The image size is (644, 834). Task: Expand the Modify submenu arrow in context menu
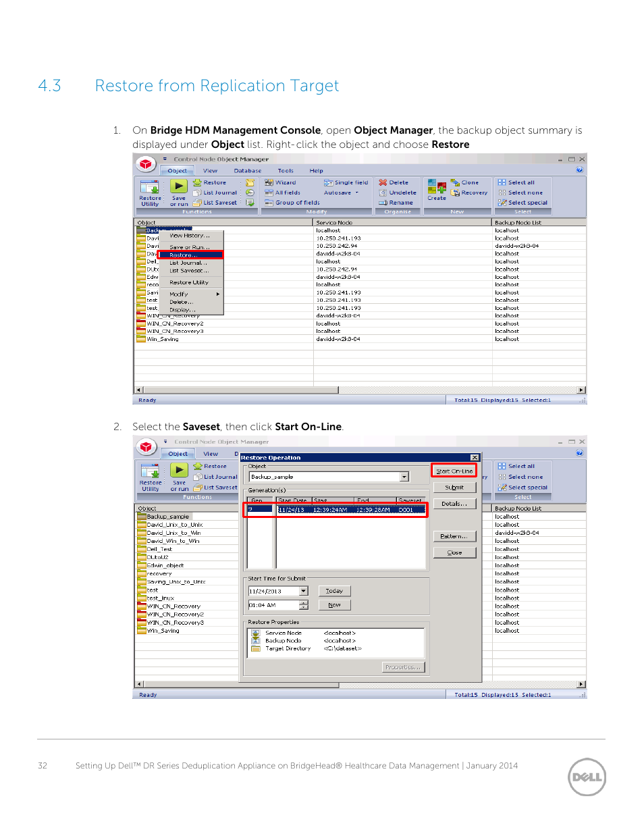pyautogui.click(x=217, y=294)
